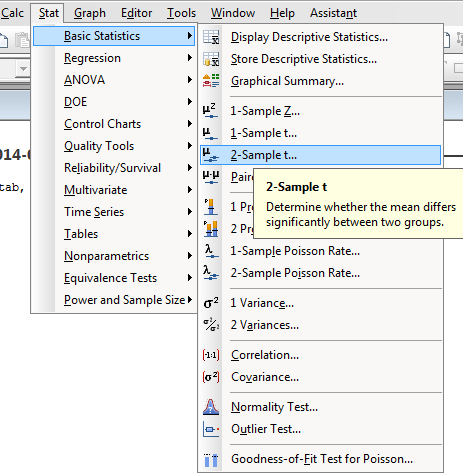Open the Stat menu
The height and width of the screenshot is (475, 463).
[x=49, y=13]
